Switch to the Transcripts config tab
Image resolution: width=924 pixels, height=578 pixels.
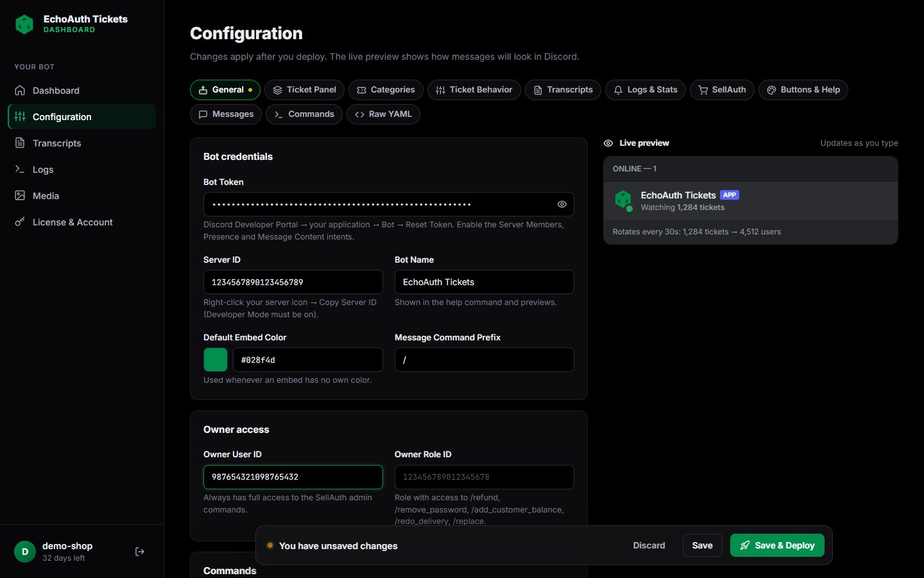point(563,90)
